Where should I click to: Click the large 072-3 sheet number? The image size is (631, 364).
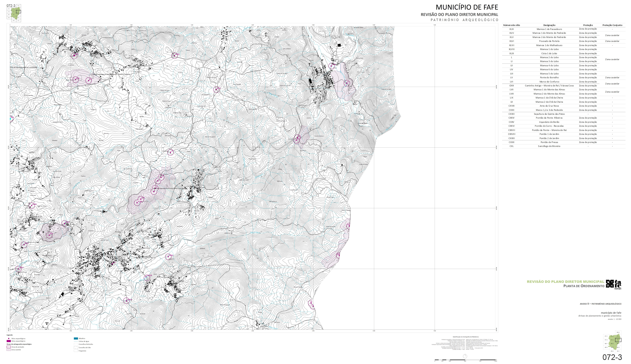pyautogui.click(x=612, y=357)
